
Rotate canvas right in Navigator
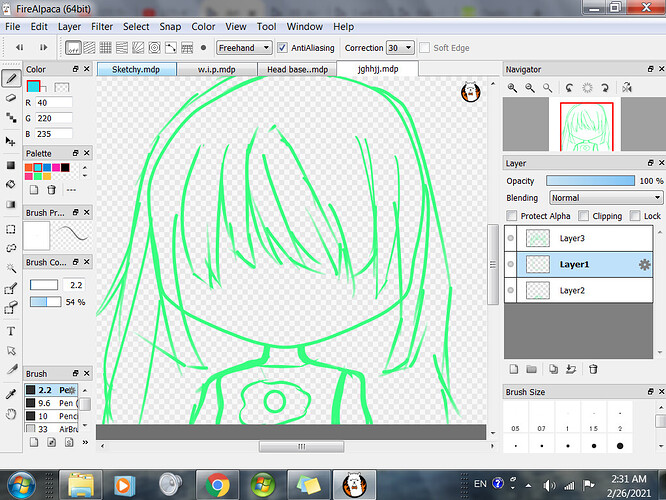point(604,88)
